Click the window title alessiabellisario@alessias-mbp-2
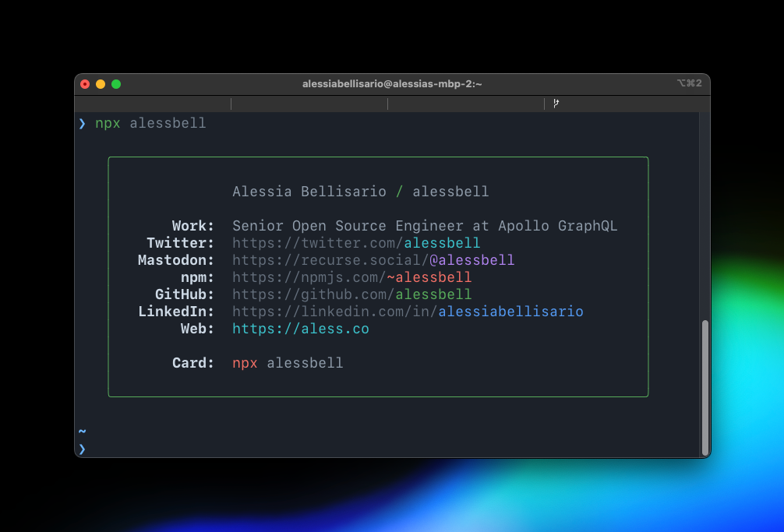784x532 pixels. (x=392, y=84)
